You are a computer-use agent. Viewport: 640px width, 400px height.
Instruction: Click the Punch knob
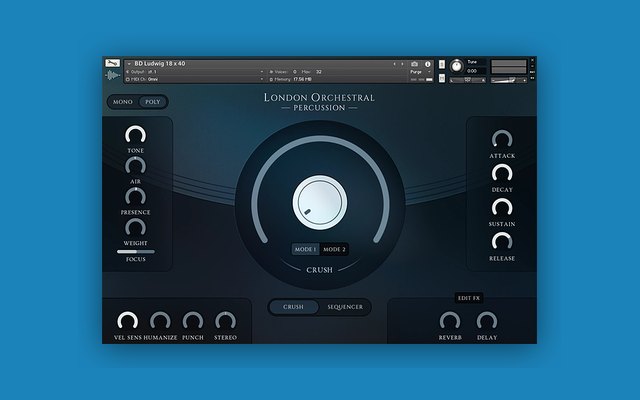(x=193, y=322)
